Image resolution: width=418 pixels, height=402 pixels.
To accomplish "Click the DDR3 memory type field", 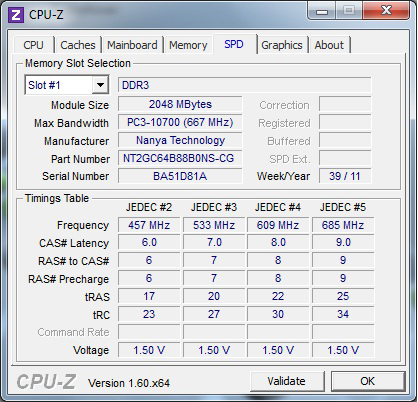I will (x=245, y=85).
